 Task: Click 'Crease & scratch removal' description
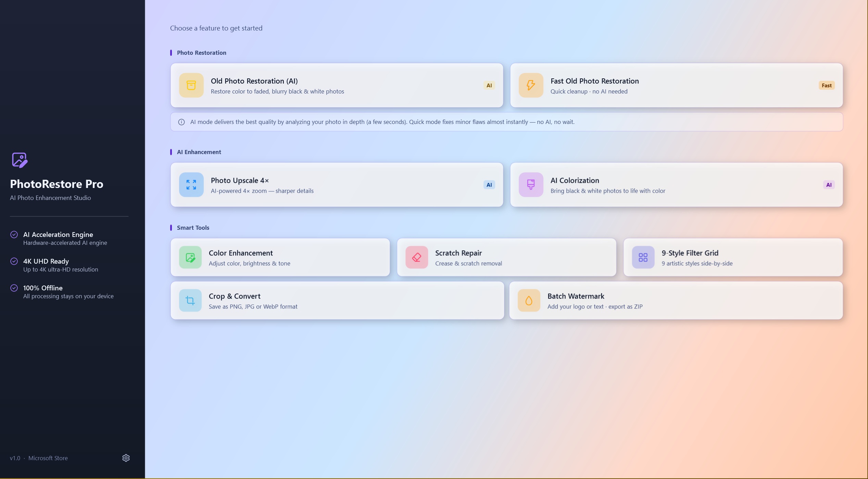pyautogui.click(x=468, y=263)
